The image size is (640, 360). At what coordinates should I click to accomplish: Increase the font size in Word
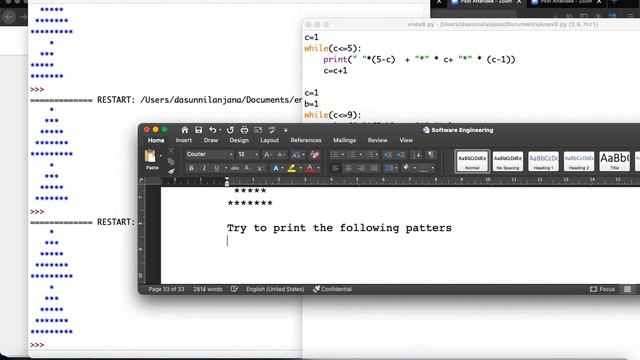click(267, 155)
